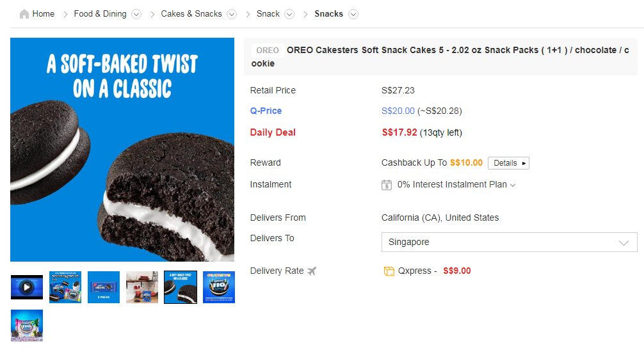
Task: Open the Food & Dining breadcrumb dropdown arrow
Action: 136,14
